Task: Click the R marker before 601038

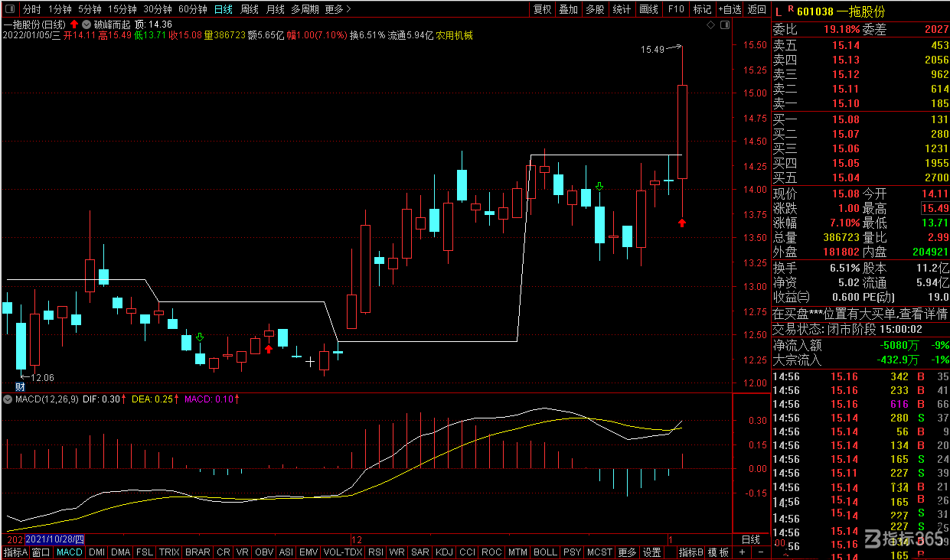Action: (790, 10)
